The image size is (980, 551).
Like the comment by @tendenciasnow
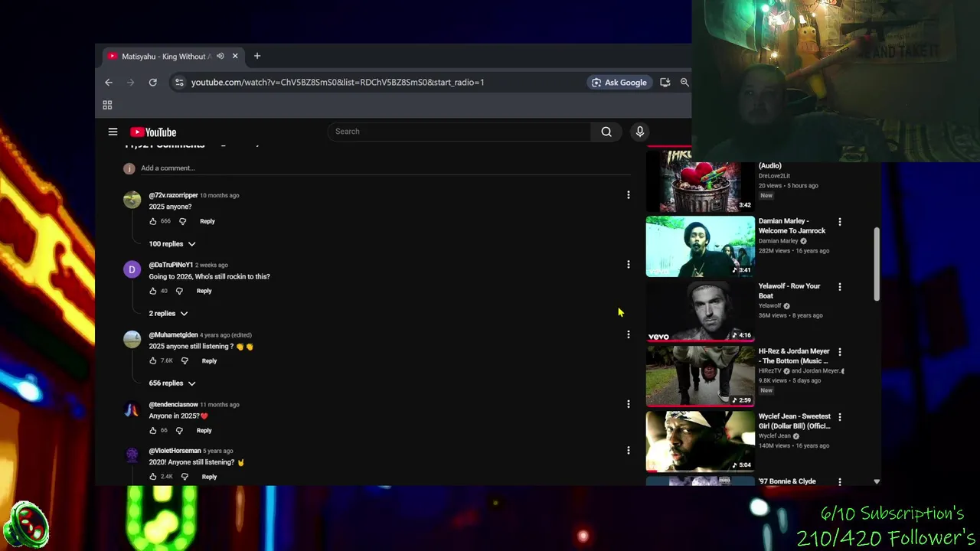[x=153, y=430]
